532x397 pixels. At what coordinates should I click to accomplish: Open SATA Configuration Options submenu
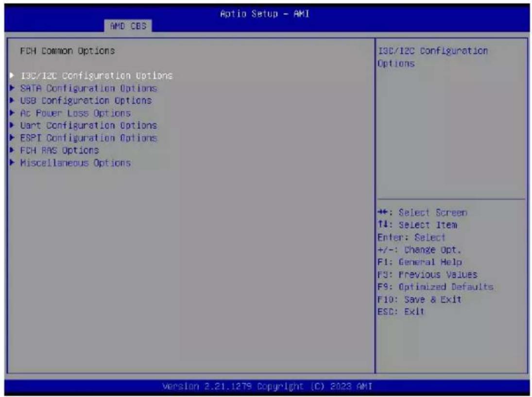point(88,88)
